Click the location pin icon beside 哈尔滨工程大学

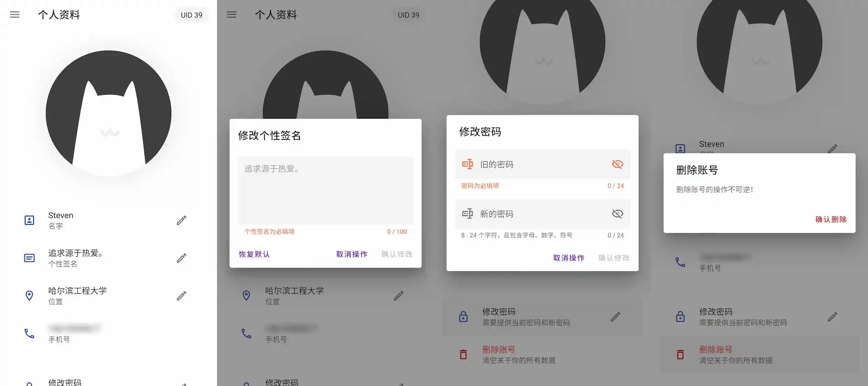pos(29,295)
